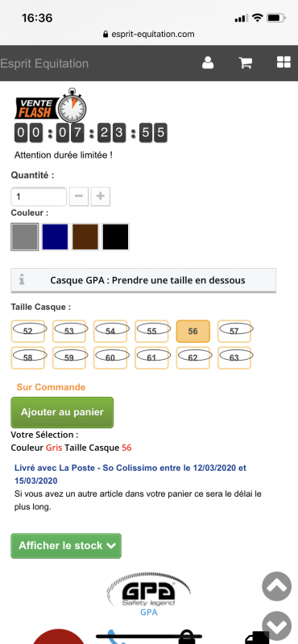
Task: Select helmet size 57
Action: (x=234, y=331)
